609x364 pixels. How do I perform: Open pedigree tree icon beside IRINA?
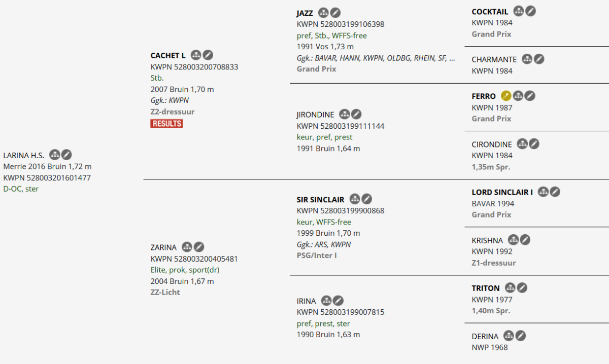coord(326,301)
